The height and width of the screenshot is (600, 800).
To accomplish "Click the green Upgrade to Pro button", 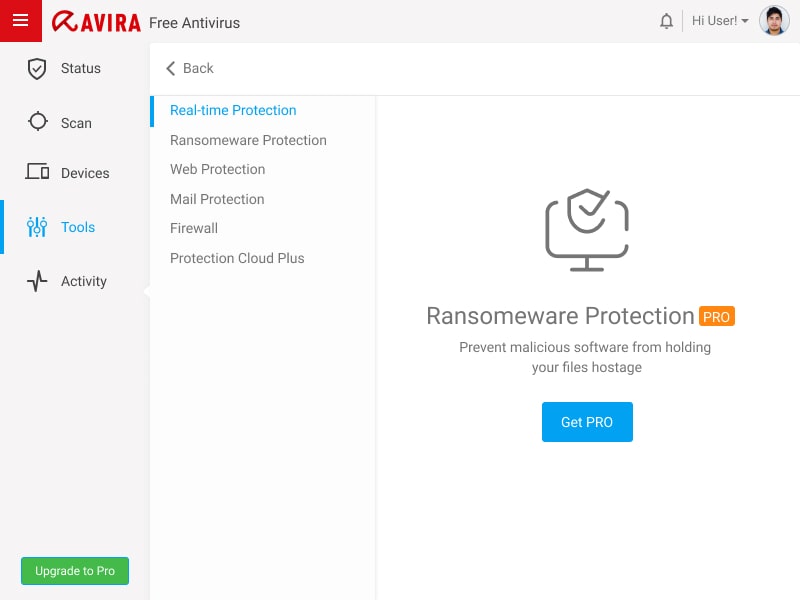I will 75,570.
